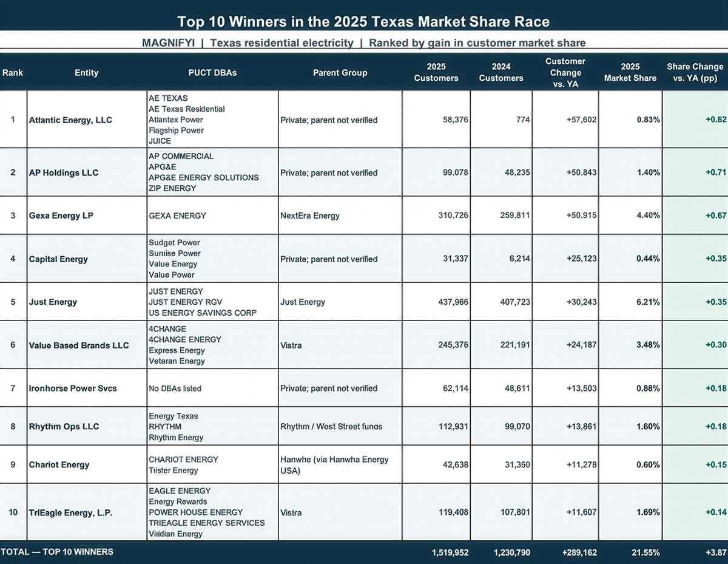Click the share change value +0.62
The image size is (728, 564).
coord(716,120)
